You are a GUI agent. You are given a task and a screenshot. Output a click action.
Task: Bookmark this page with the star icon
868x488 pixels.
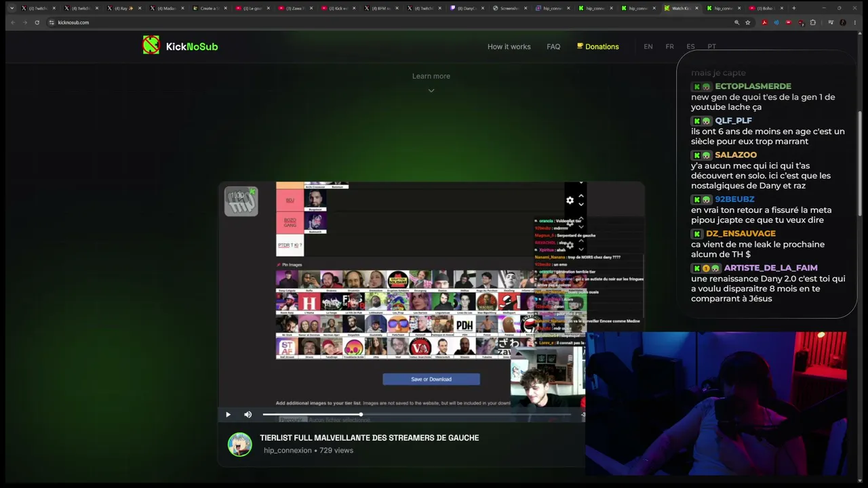(x=748, y=22)
